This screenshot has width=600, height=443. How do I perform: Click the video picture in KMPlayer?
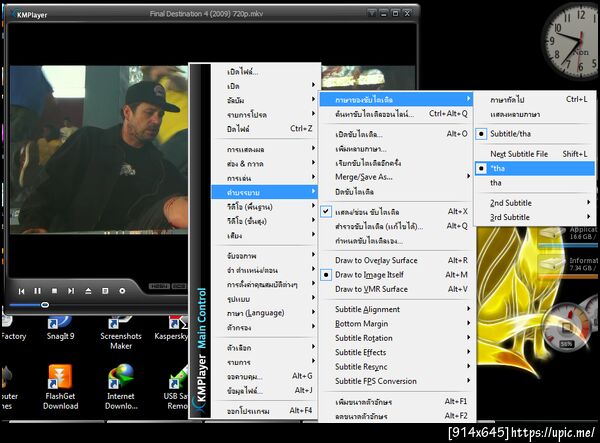pyautogui.click(x=99, y=150)
